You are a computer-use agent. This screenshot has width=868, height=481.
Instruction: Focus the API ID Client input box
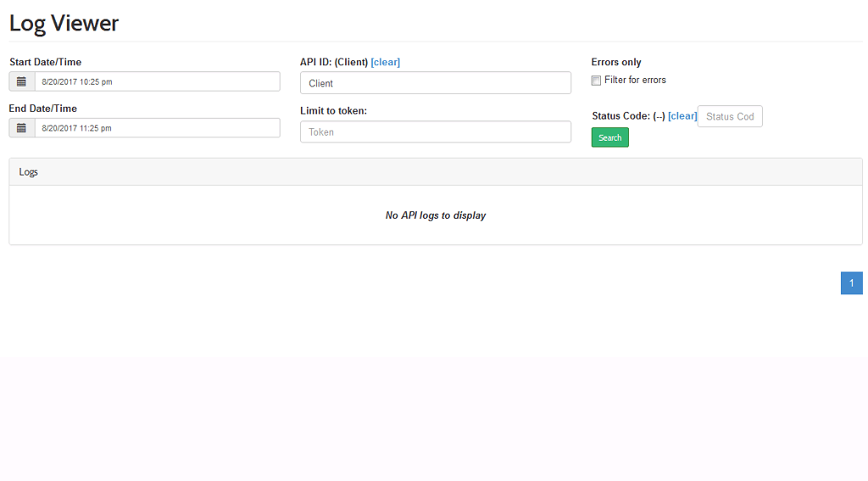(435, 83)
